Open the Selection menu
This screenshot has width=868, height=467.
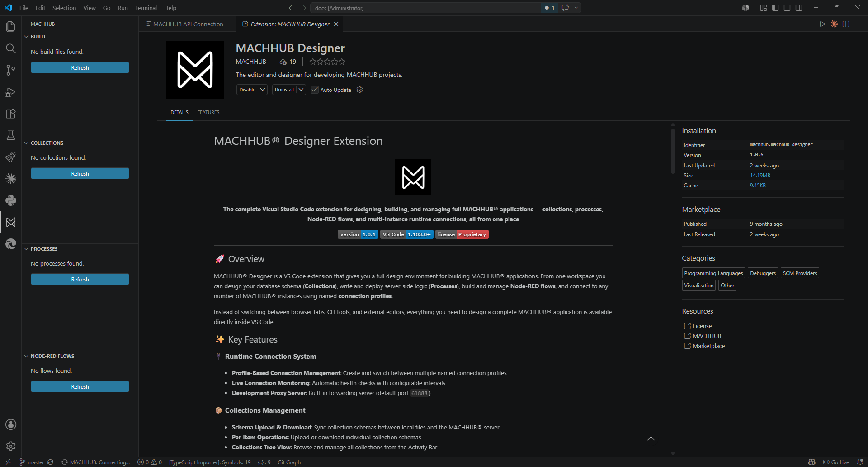(x=64, y=8)
